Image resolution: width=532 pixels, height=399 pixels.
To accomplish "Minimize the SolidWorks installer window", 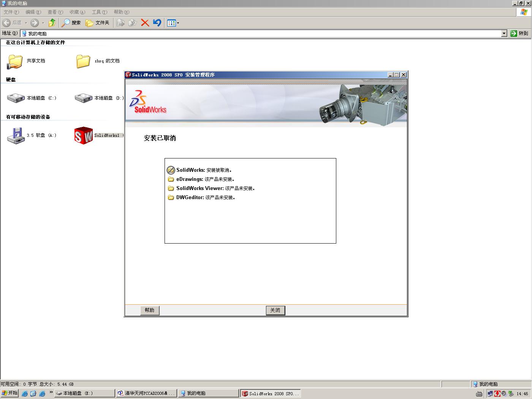I will pos(390,75).
